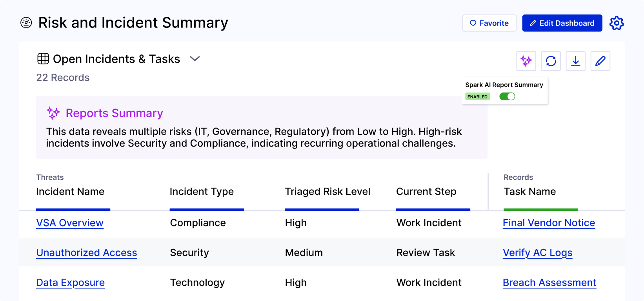This screenshot has height=301, width=644.
Task: Open the Final Vendor Notice task
Action: [x=549, y=223]
